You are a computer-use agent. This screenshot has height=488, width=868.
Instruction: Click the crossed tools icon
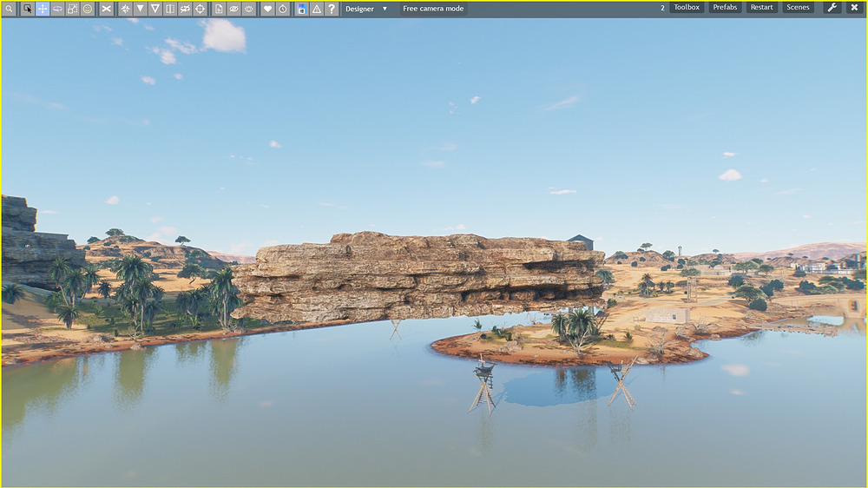pyautogui.click(x=106, y=9)
